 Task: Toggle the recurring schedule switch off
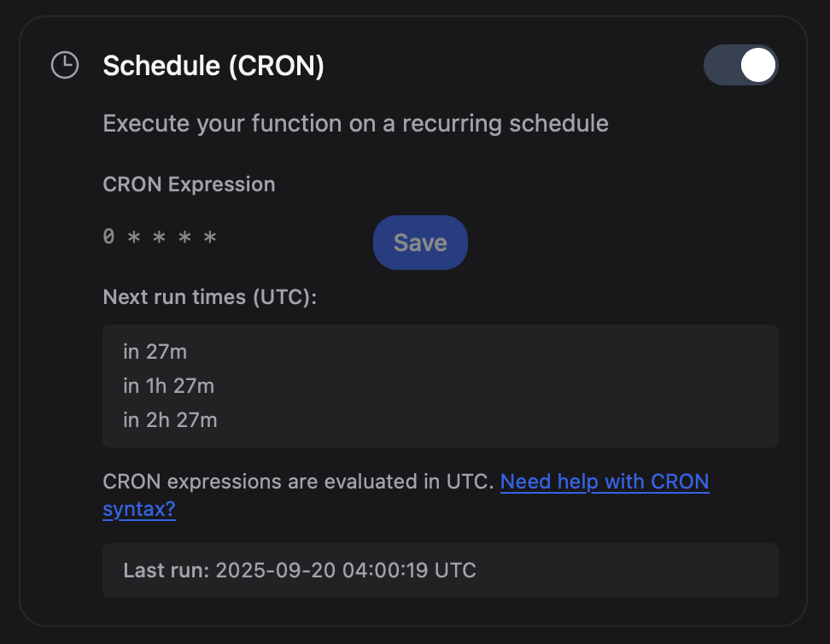point(740,65)
